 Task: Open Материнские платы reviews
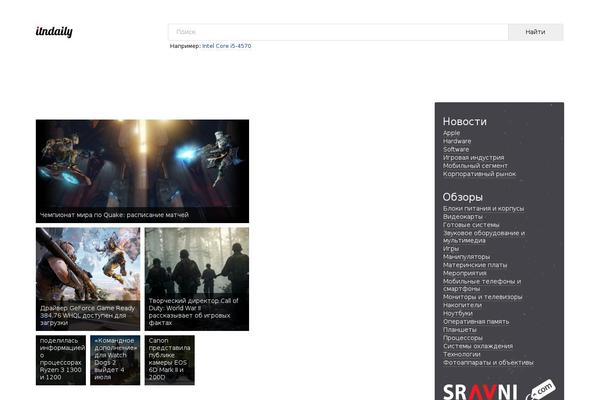click(x=475, y=265)
